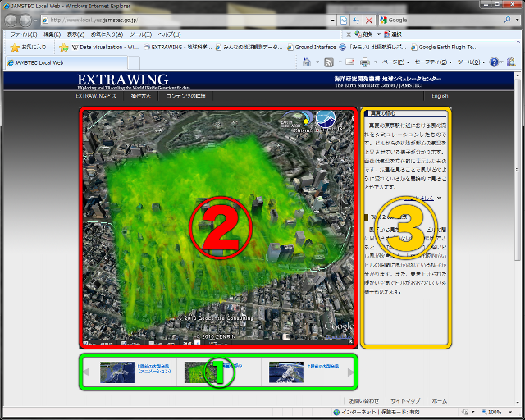The height and width of the screenshot is (420, 525).
Task: Open a new blank tab button
Action: 134,63
